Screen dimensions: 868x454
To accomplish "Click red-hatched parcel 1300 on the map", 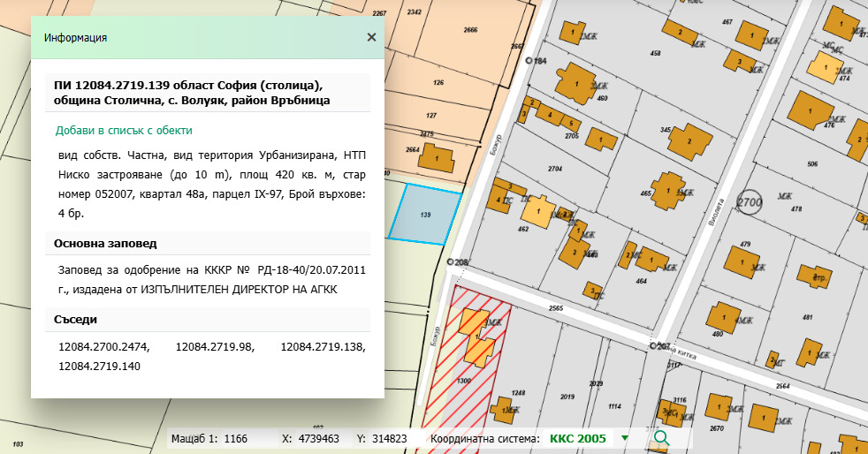I will pos(465,382).
